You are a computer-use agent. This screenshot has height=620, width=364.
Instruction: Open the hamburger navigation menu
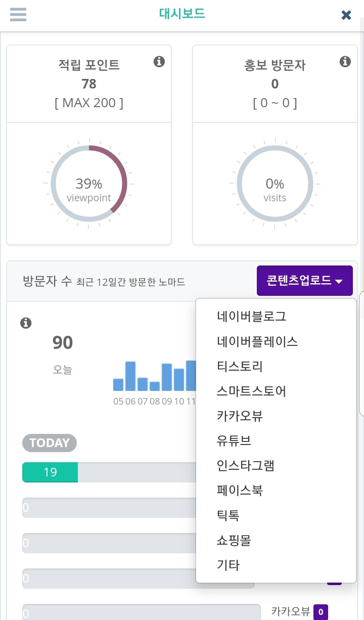[x=18, y=15]
